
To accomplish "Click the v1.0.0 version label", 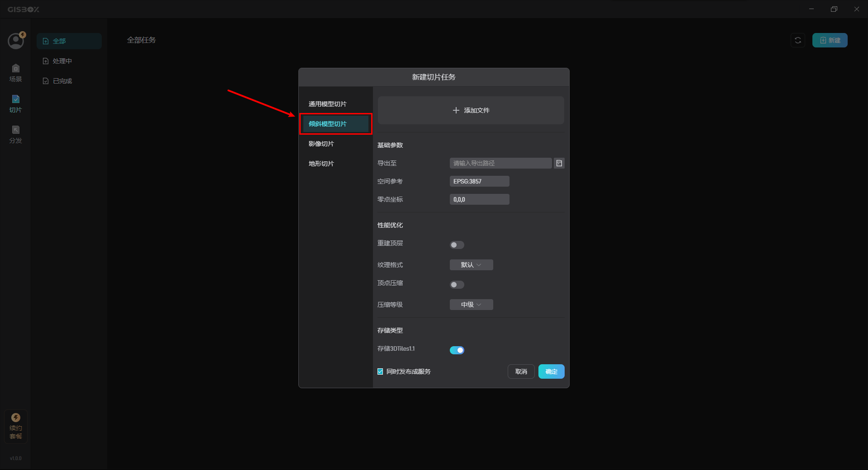I will (16, 458).
